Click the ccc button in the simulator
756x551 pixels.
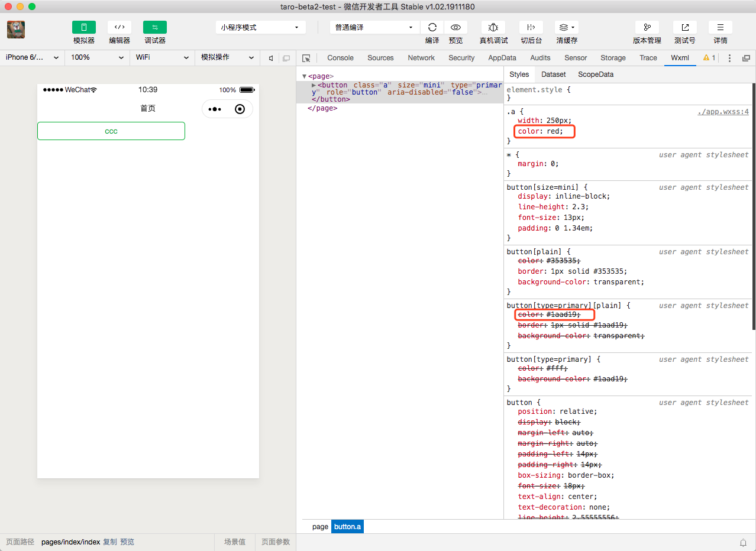coord(111,131)
